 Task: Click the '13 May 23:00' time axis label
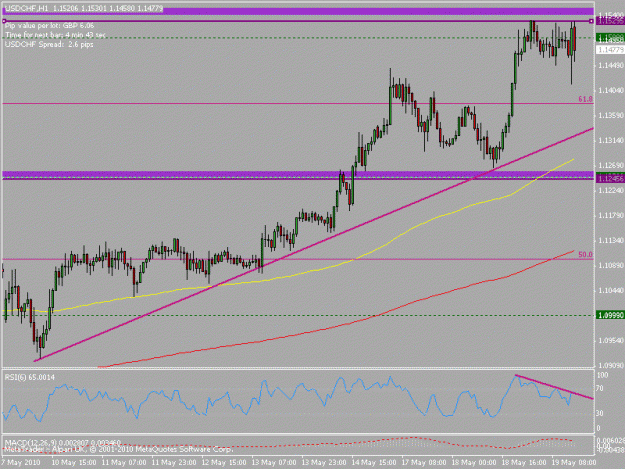(324, 462)
